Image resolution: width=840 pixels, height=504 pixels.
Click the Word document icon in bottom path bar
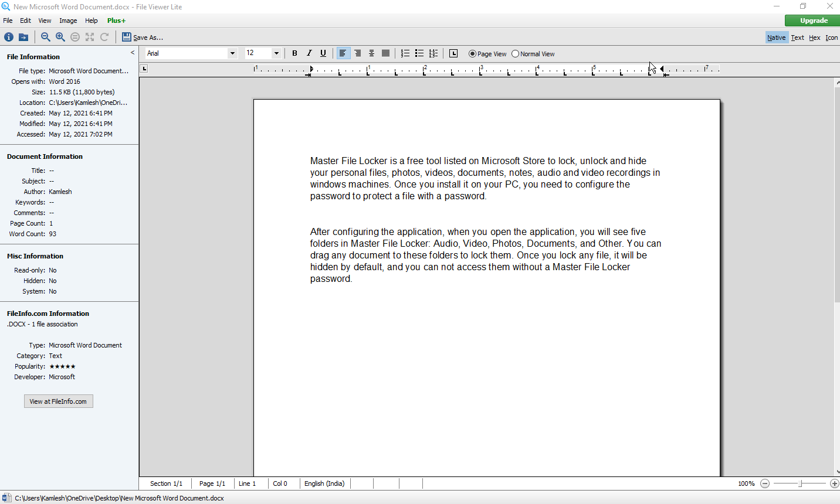click(x=6, y=498)
